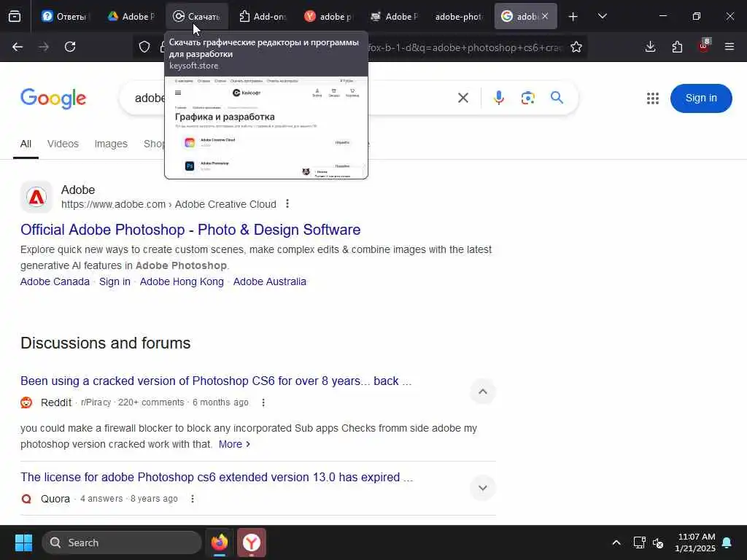Click the keysoft tab preview thumbnail

[266, 128]
